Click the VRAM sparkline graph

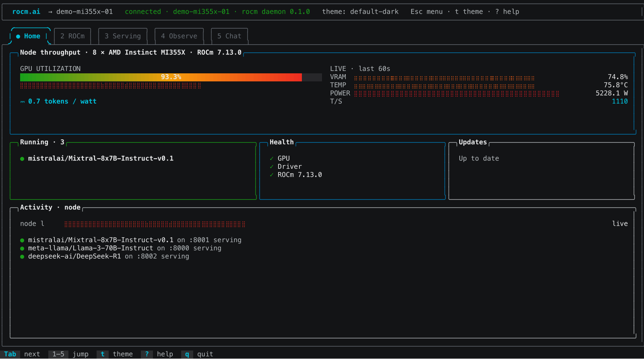coord(445,77)
